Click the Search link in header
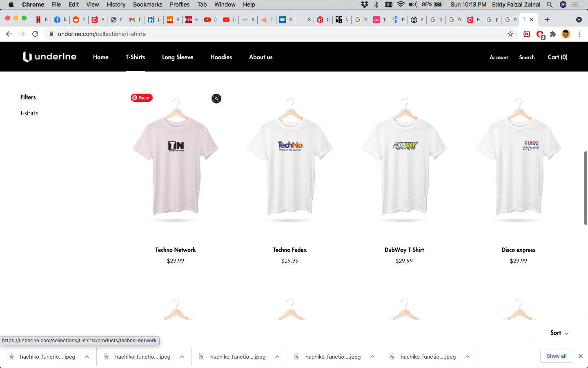Screen dimensions: 588x368 tap(527, 57)
